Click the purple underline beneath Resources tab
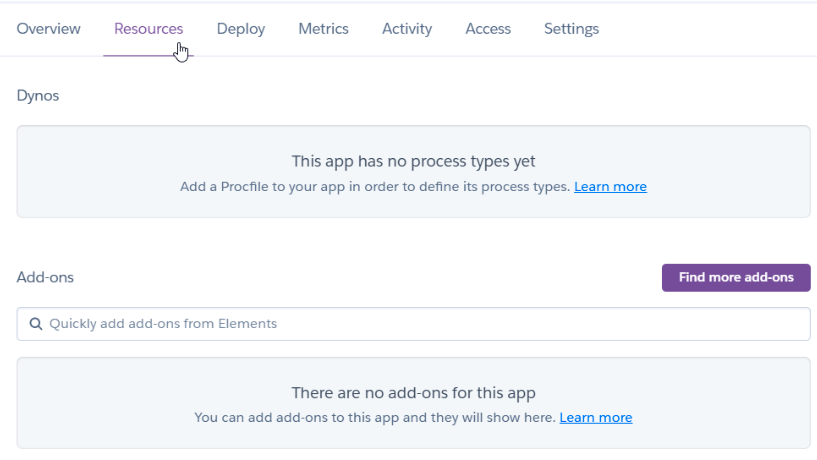The image size is (817, 460). pos(148,56)
